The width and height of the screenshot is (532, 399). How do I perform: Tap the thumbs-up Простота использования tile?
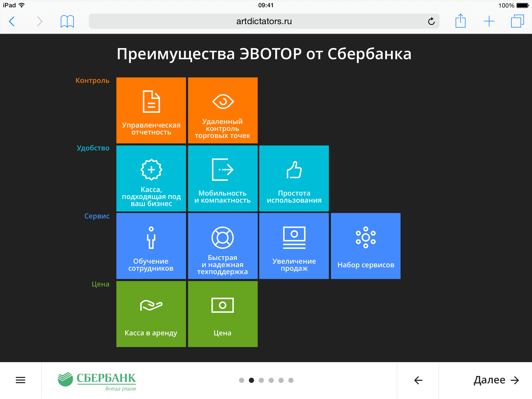pos(294,178)
